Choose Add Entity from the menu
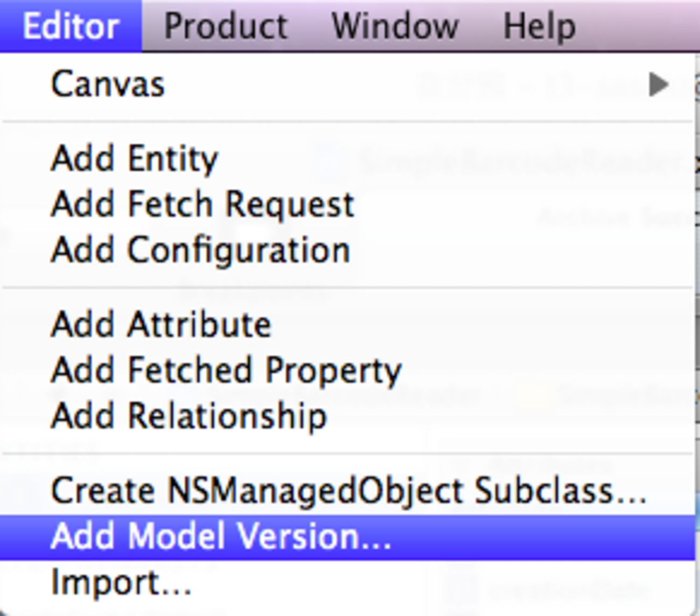Image resolution: width=700 pixels, height=616 pixels. 134,158
